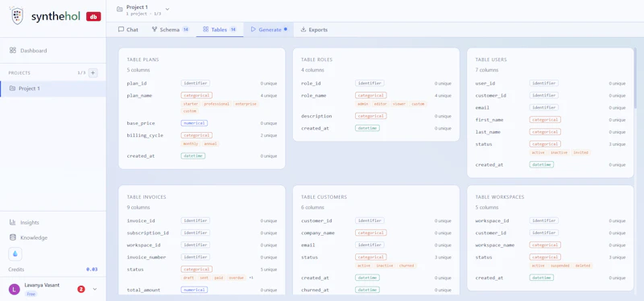Screen dimensions: 644x301
Task: Switch to the Chat tab
Action: (x=128, y=30)
